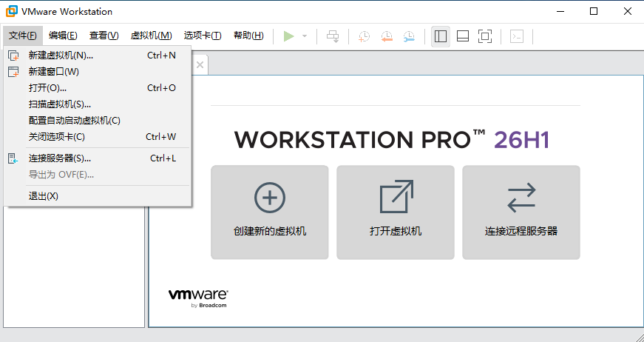Screen dimensions: 644x342
Task: Open the 选项卡(T) menu
Action: click(203, 36)
